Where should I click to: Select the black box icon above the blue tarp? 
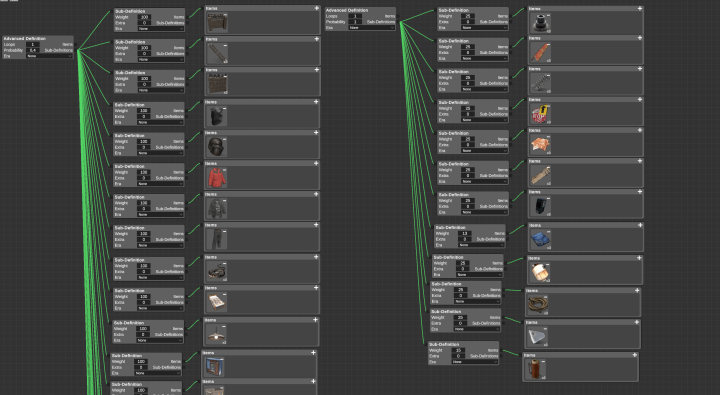click(x=540, y=206)
